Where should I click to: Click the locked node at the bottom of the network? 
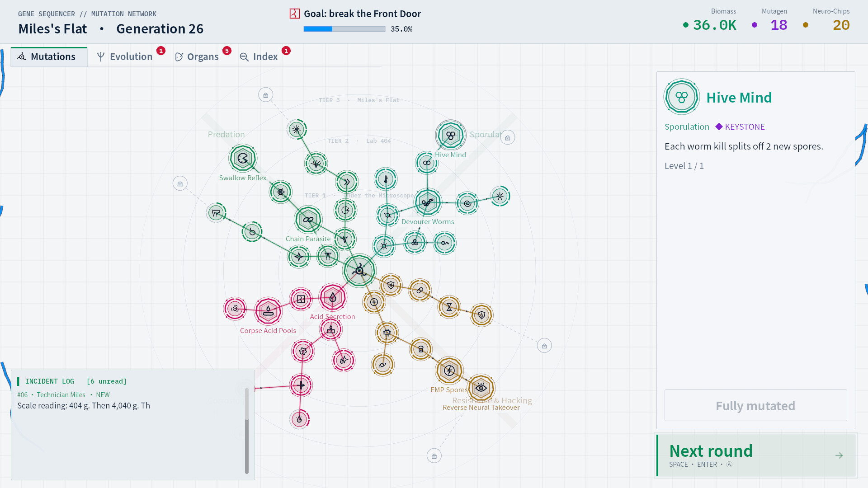[434, 456]
